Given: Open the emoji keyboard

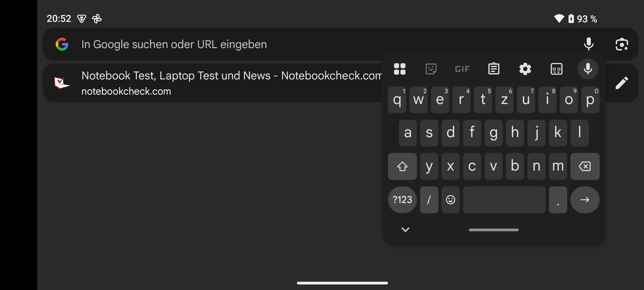Looking at the screenshot, I should point(450,200).
